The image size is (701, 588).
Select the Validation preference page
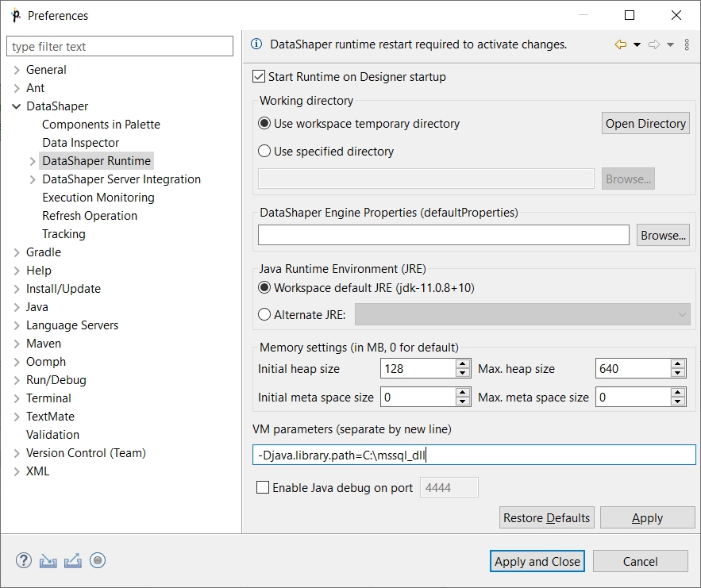click(52, 435)
